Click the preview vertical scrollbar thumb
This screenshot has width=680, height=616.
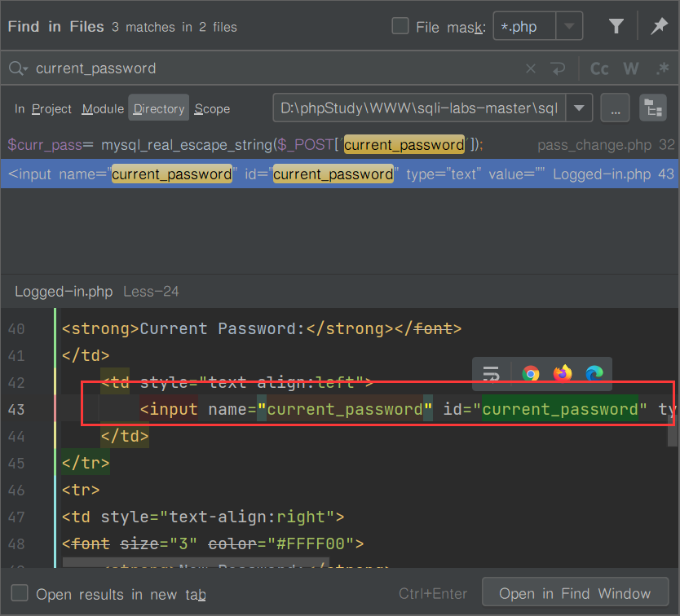[673, 431]
